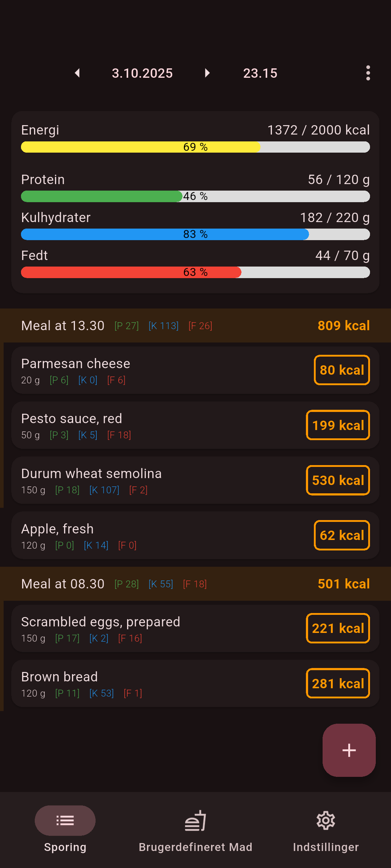
Task: Go to the next day arrow
Action: coord(207,73)
